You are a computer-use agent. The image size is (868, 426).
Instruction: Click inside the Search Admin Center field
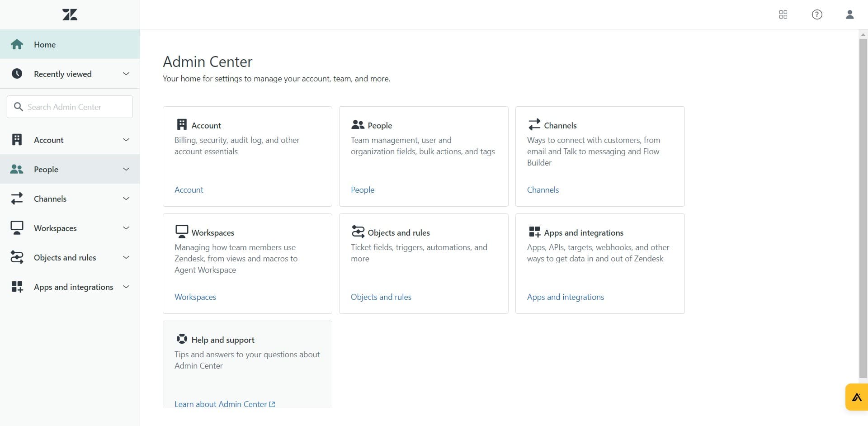[x=70, y=107]
